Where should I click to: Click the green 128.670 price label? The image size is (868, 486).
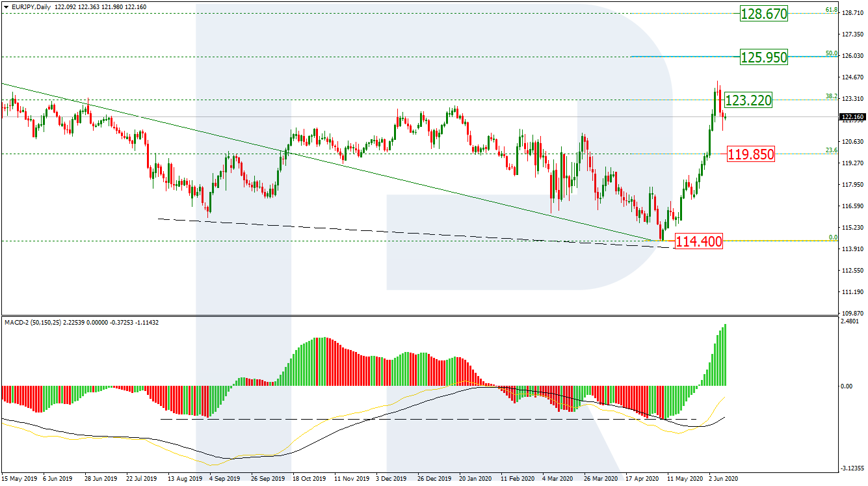point(764,13)
